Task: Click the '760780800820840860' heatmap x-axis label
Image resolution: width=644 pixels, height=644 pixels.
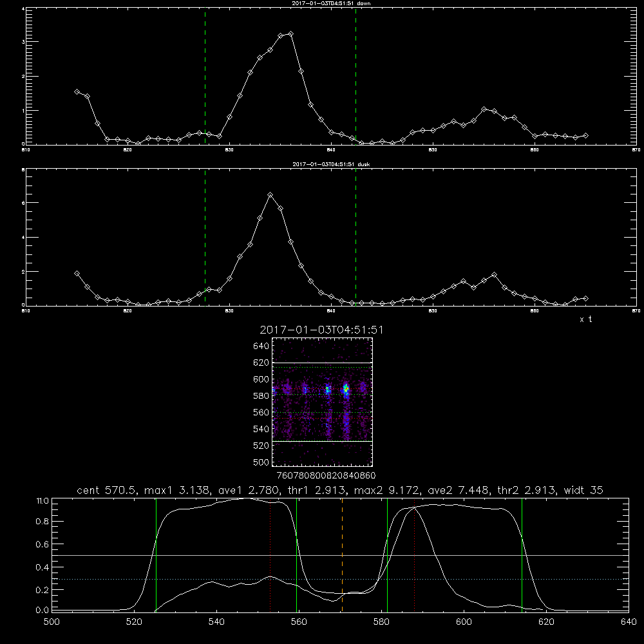Action: point(326,475)
